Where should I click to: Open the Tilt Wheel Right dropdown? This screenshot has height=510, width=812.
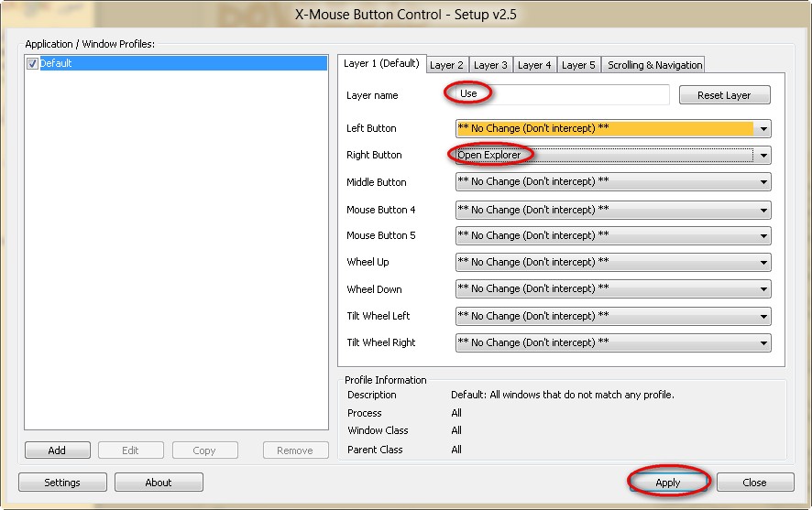[x=613, y=343]
